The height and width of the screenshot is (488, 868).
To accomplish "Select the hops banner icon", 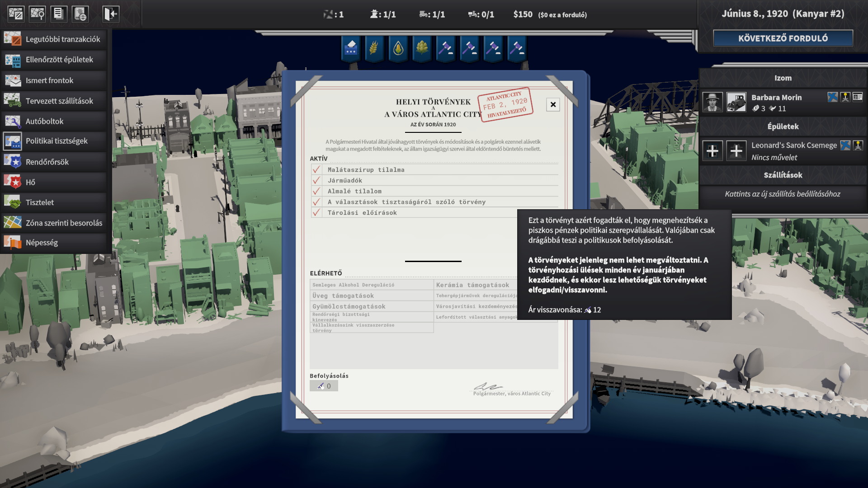I will [422, 47].
